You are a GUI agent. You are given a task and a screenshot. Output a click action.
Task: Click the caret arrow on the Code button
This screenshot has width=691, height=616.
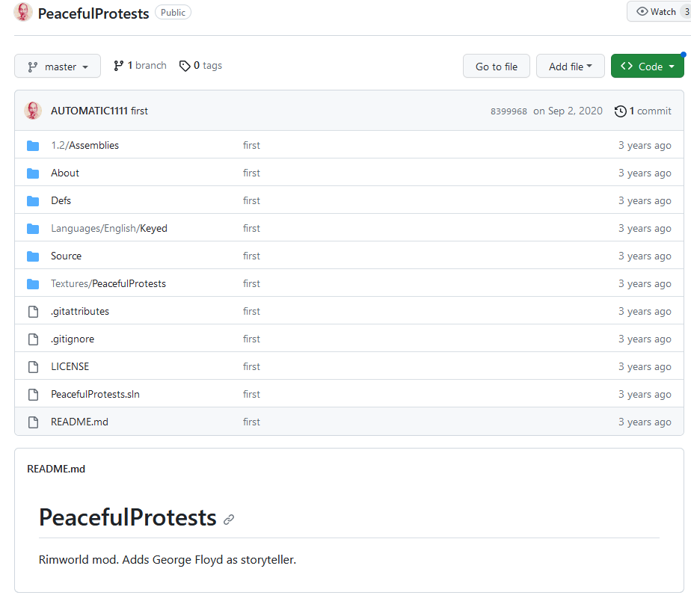coord(672,67)
